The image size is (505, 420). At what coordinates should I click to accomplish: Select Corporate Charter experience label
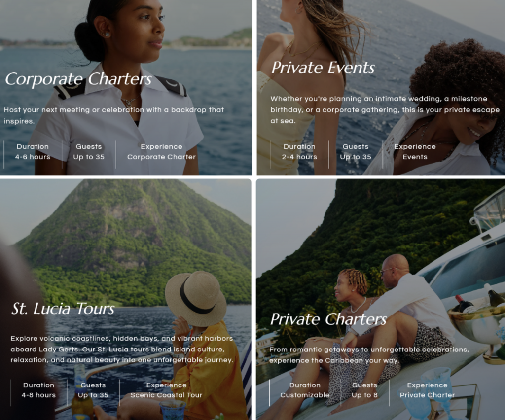[x=161, y=157]
